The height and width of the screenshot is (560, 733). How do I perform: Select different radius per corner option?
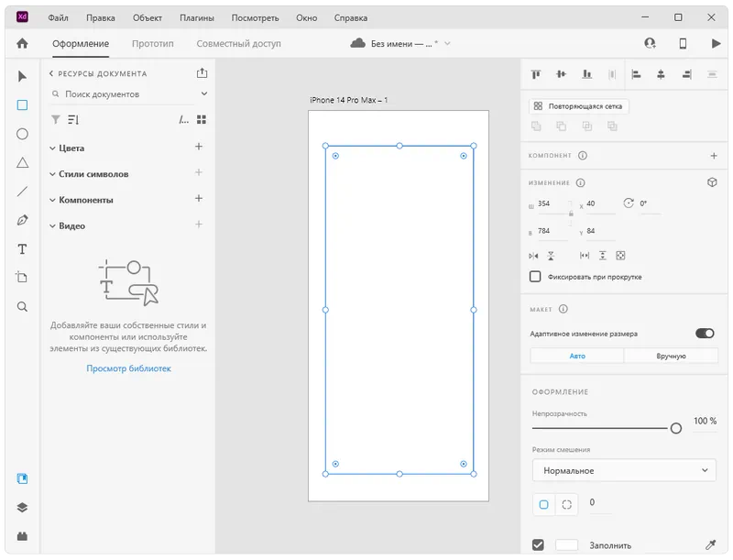click(566, 504)
